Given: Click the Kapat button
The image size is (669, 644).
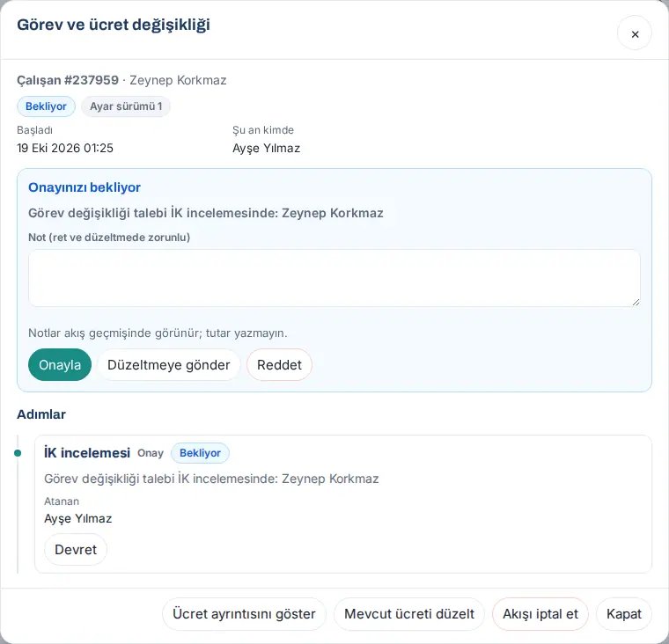Looking at the screenshot, I should coord(624,614).
